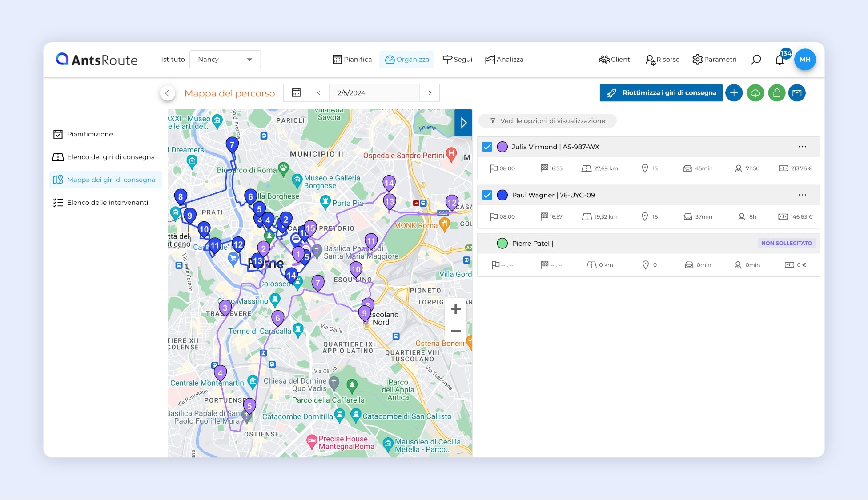The width and height of the screenshot is (868, 500).
Task: Click Riottimizza i giri di consegna
Action: (661, 93)
